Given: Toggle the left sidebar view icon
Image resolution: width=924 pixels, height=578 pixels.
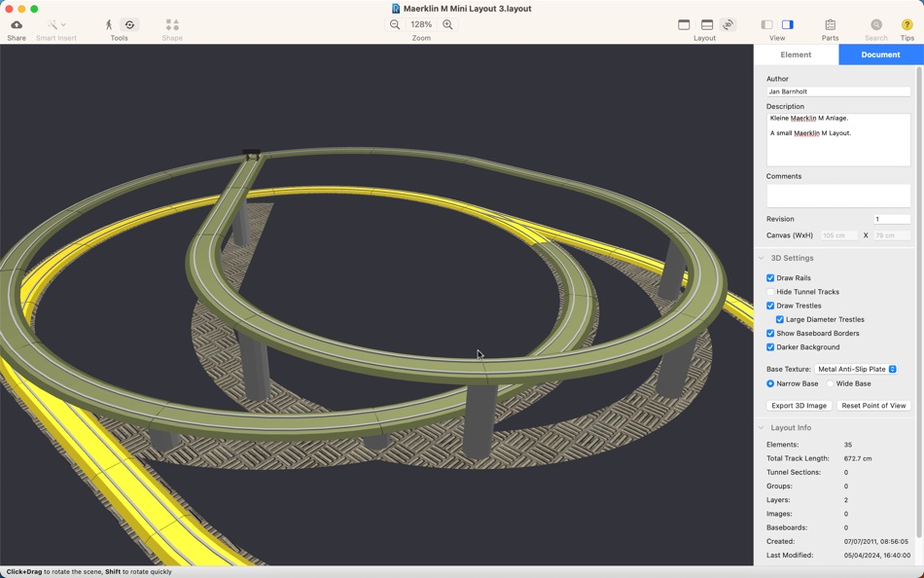Looking at the screenshot, I should (766, 24).
